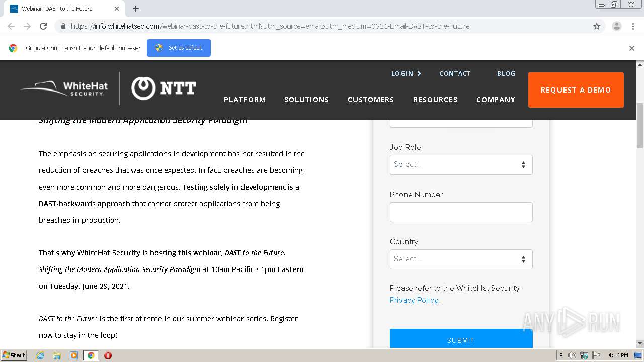Screen dimensions: 644x362
Task: Click the SUBMIT button
Action: pos(461,339)
